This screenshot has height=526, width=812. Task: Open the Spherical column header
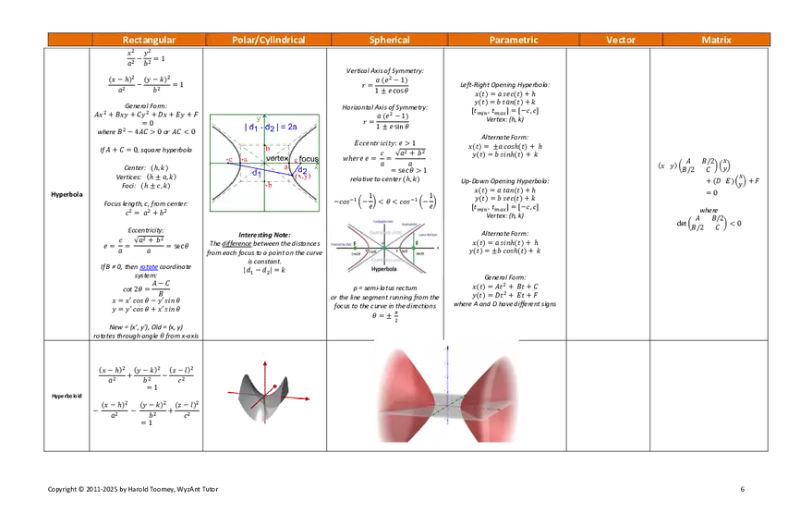(389, 40)
